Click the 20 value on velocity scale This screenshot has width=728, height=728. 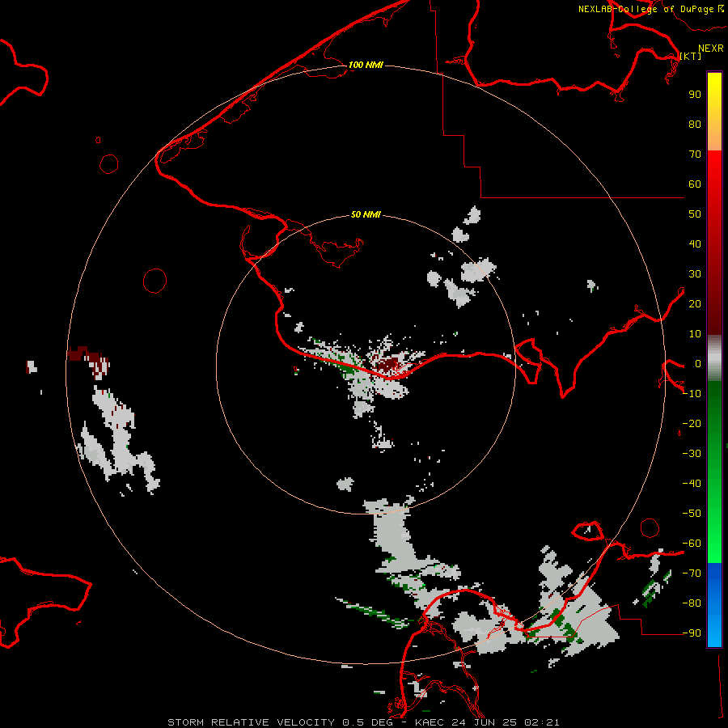click(695, 304)
